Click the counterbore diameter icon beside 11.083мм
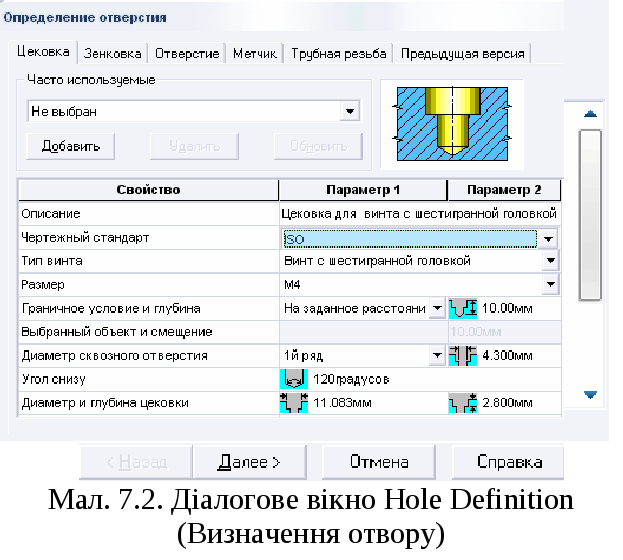This screenshot has width=623, height=560. point(294,403)
